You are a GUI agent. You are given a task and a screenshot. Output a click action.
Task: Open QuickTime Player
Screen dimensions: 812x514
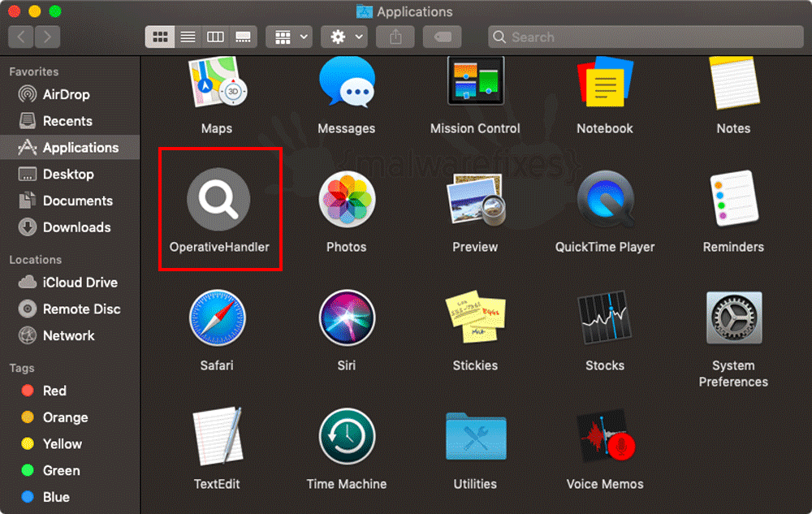606,199
